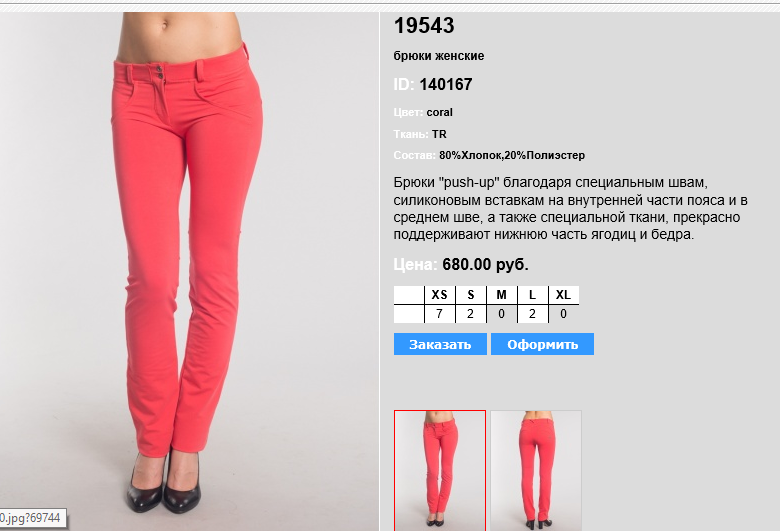The height and width of the screenshot is (531, 780).
Task: Click the product number 19543 heading
Action: click(424, 26)
